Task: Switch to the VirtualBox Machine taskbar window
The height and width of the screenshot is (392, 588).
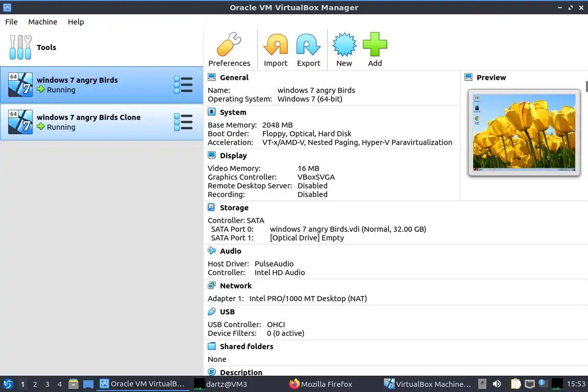Action: pos(428,384)
